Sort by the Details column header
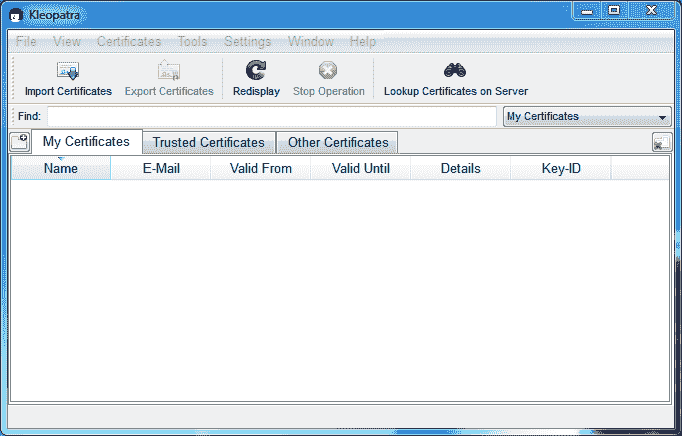The width and height of the screenshot is (682, 436). [461, 168]
